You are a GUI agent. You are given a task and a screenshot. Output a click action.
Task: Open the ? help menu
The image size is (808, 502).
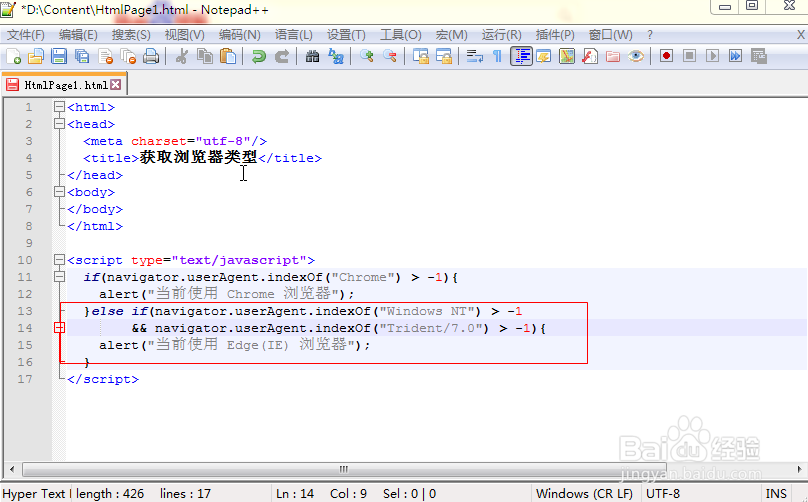click(650, 35)
